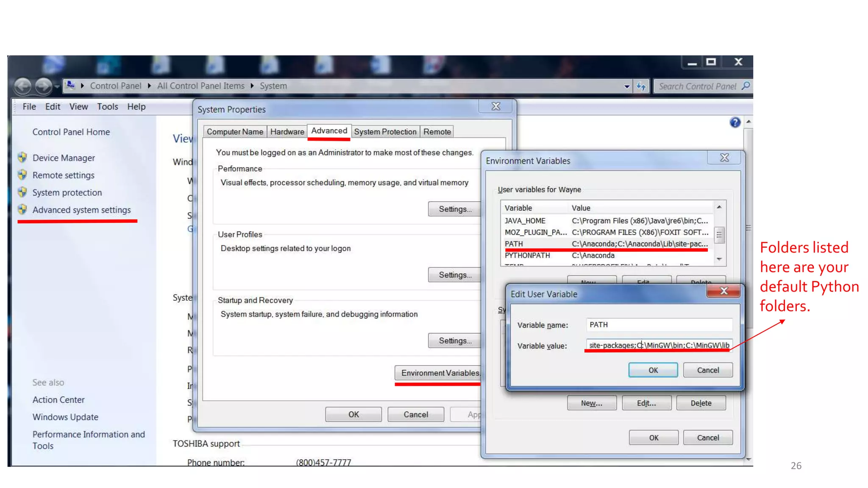Select the PYTHONPATH variable row
The width and height of the screenshot is (868, 488).
point(527,255)
